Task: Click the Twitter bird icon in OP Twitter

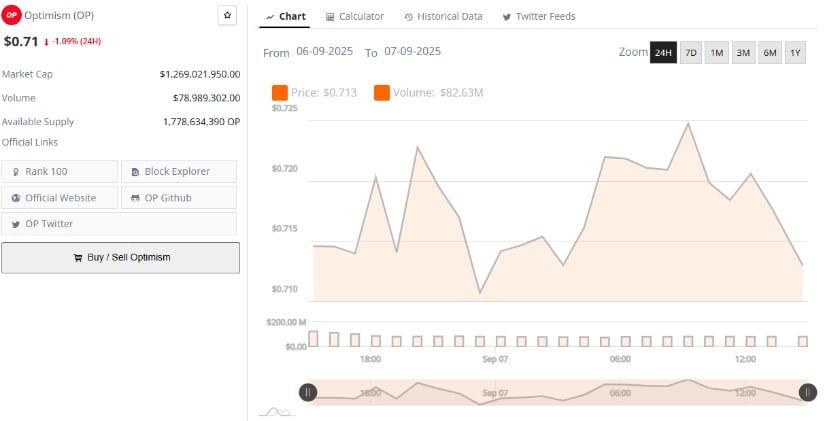Action: point(16,224)
